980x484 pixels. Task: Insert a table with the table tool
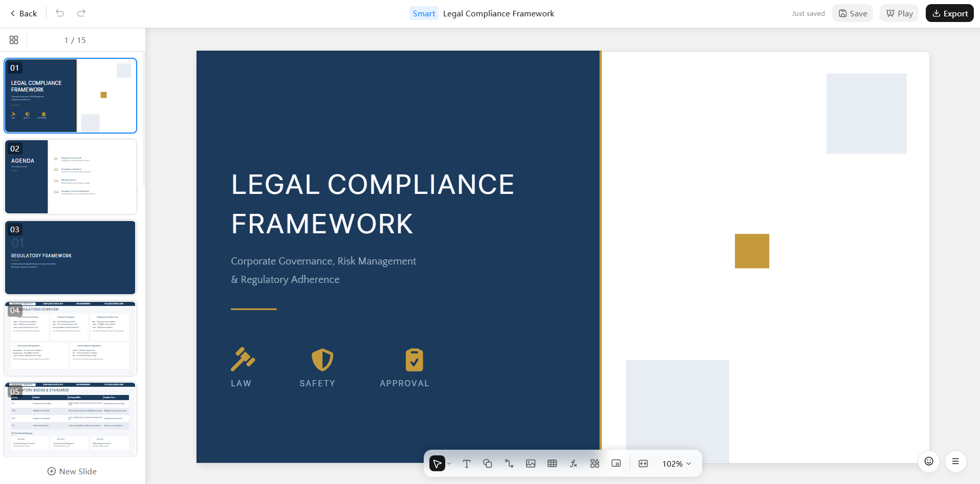point(552,464)
